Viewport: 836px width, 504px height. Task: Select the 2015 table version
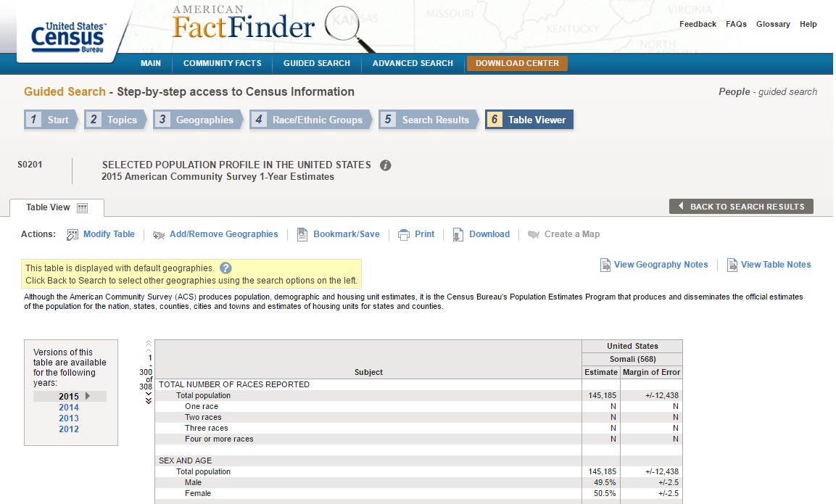(x=69, y=396)
